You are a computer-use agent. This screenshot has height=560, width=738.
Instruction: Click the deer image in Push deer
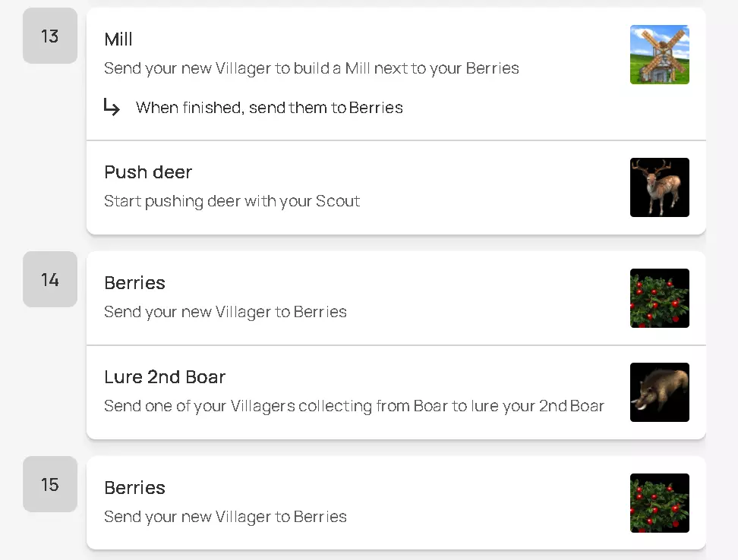click(659, 187)
